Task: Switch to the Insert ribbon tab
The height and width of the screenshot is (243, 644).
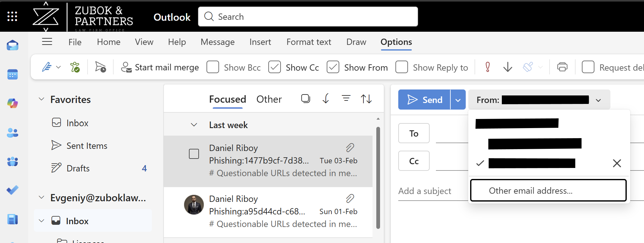Action: [260, 42]
